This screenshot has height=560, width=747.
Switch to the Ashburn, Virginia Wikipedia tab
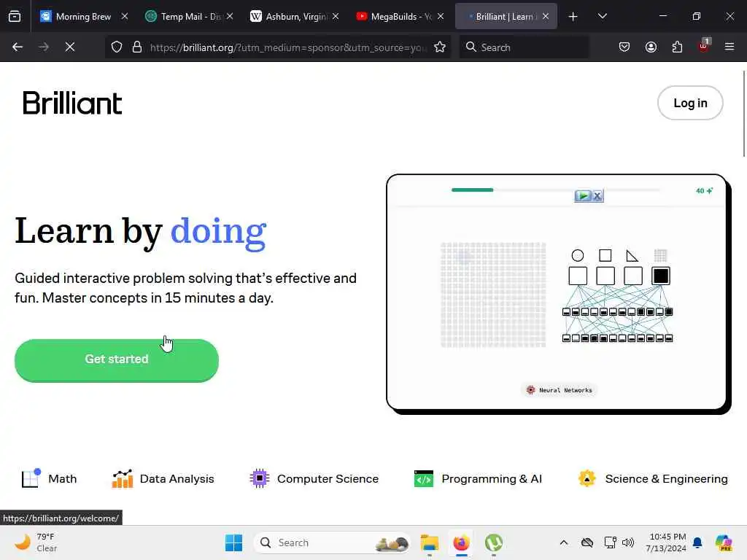(x=295, y=17)
